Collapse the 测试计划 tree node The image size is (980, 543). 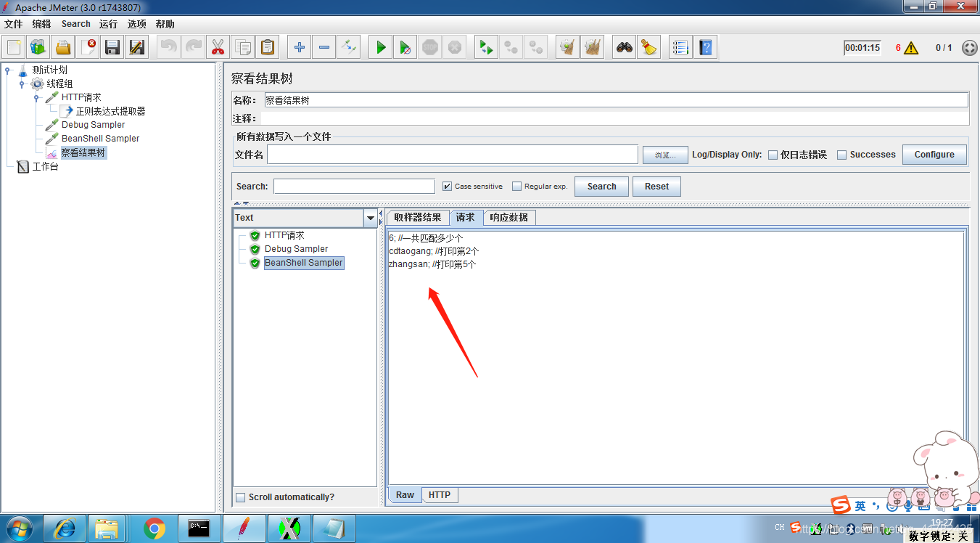coord(8,70)
